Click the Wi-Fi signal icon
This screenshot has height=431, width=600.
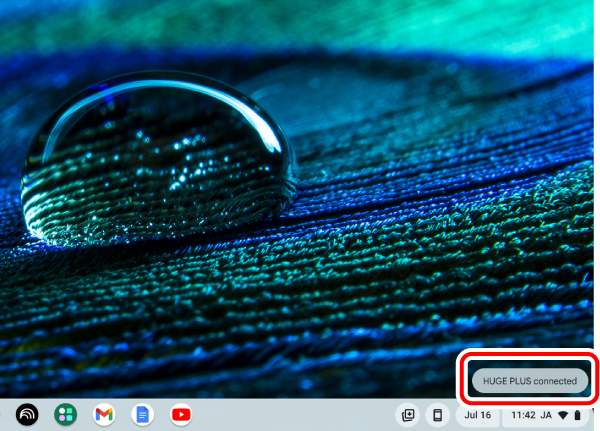click(x=563, y=415)
